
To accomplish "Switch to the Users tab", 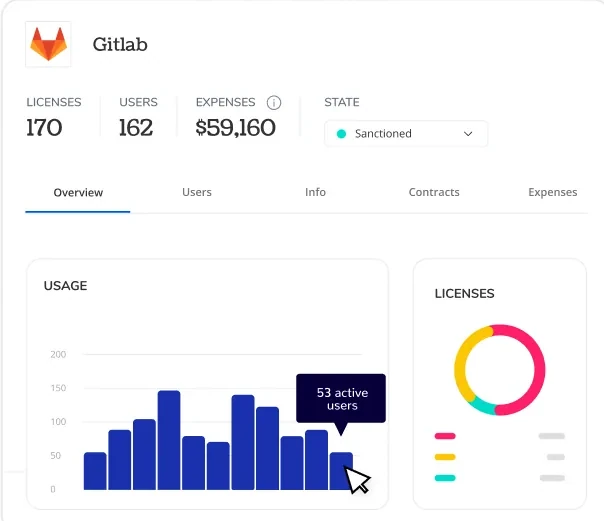I will coord(197,192).
